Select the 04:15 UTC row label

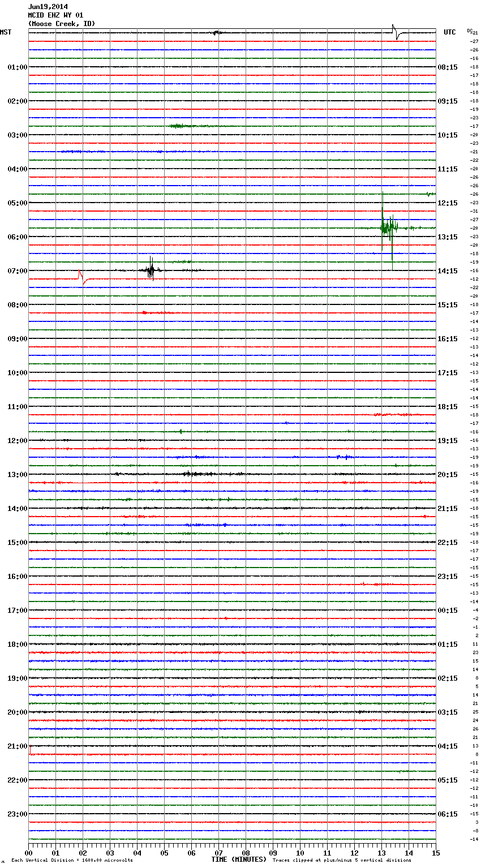coord(448,746)
